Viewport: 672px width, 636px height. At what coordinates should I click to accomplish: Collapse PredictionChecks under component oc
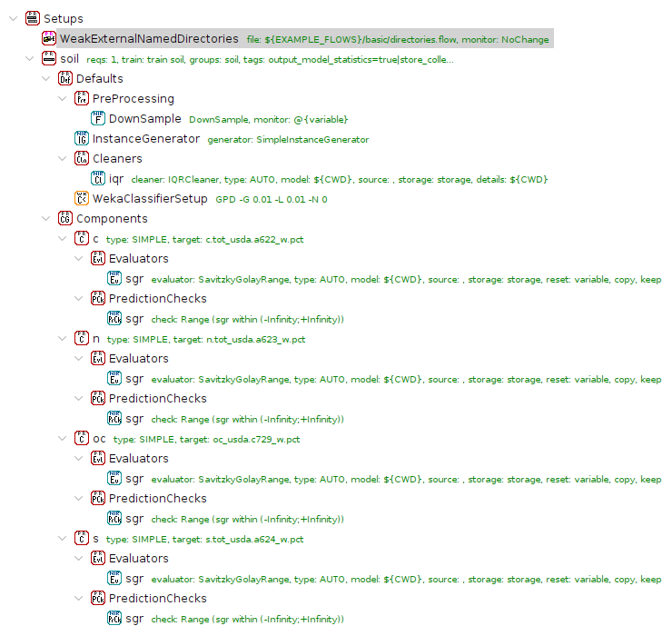pos(78,498)
